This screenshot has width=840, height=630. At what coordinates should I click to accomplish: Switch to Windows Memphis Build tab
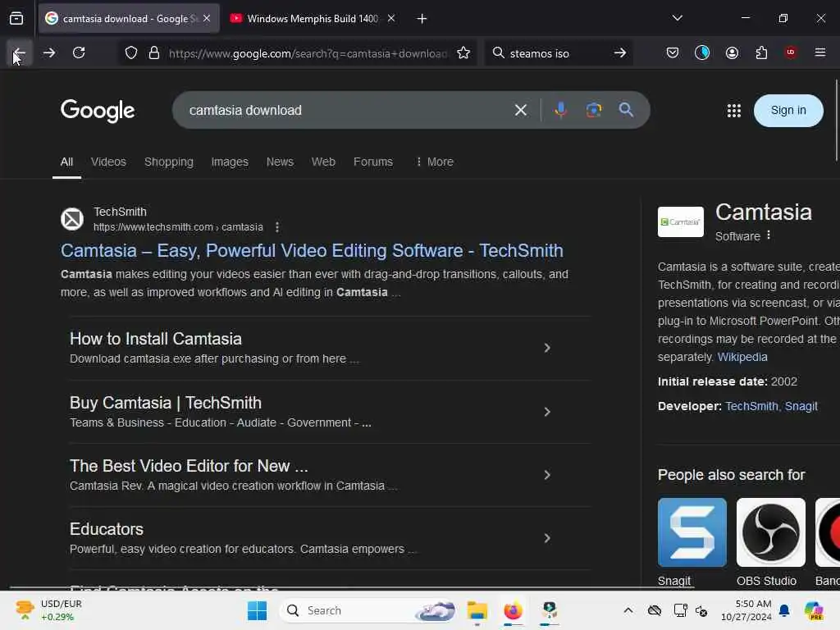coord(313,19)
